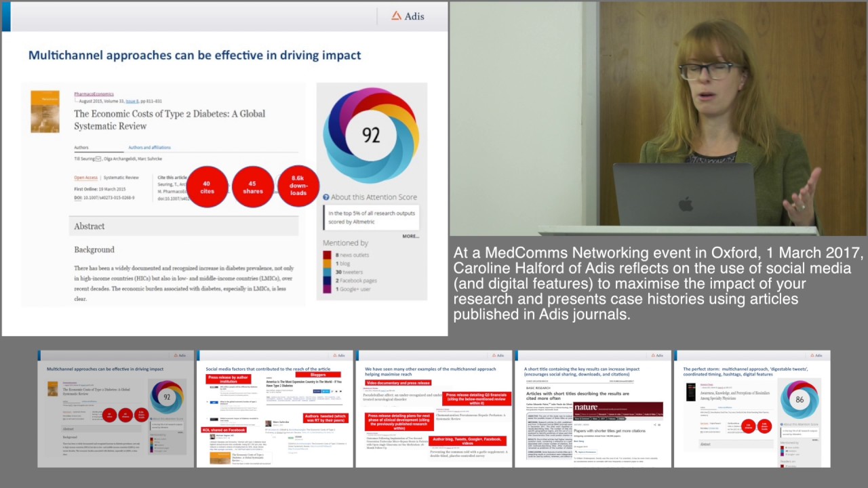Screen dimensions: 868x488
Task: Click the red news outlets color swatch
Action: [x=327, y=255]
